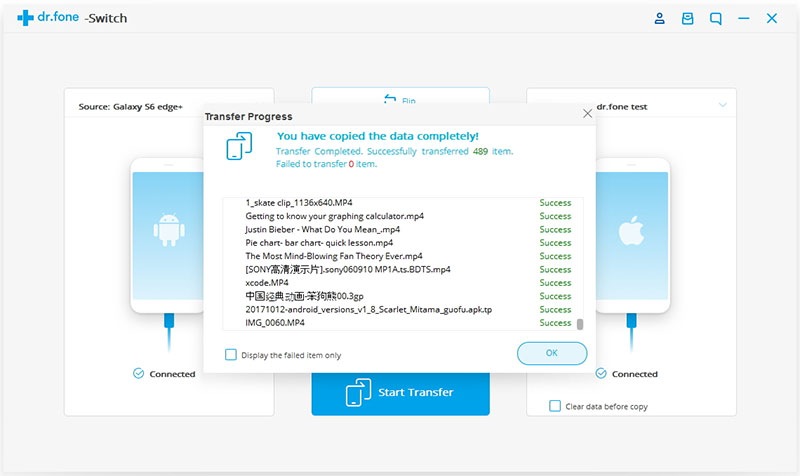Image resolution: width=800 pixels, height=476 pixels.
Task: Click the Apple logo on destination phone
Action: [x=631, y=230]
